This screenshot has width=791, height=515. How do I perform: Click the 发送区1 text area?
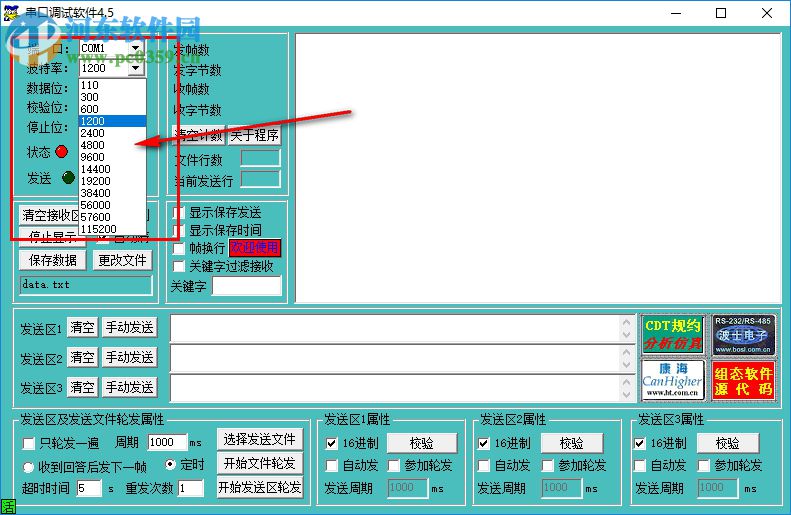point(401,328)
